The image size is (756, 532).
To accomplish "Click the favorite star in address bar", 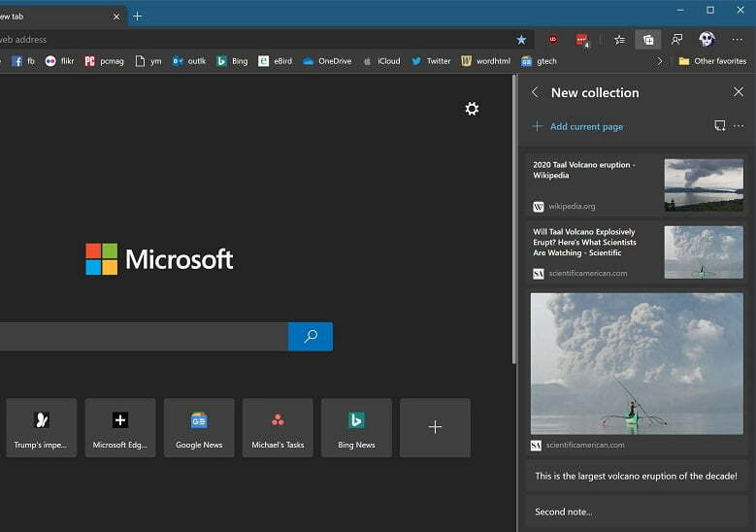I will tap(521, 40).
